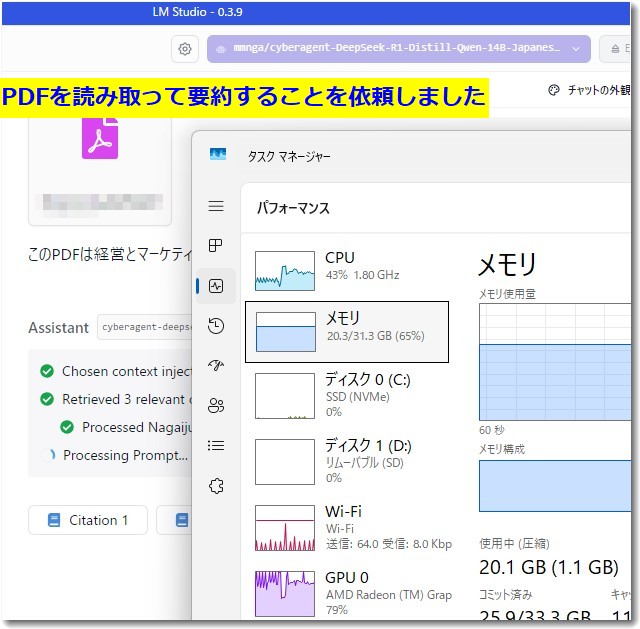Screen dimensions: 640x629
Task: Toggle Task Manager hamburger navigation menu
Action: click(216, 206)
